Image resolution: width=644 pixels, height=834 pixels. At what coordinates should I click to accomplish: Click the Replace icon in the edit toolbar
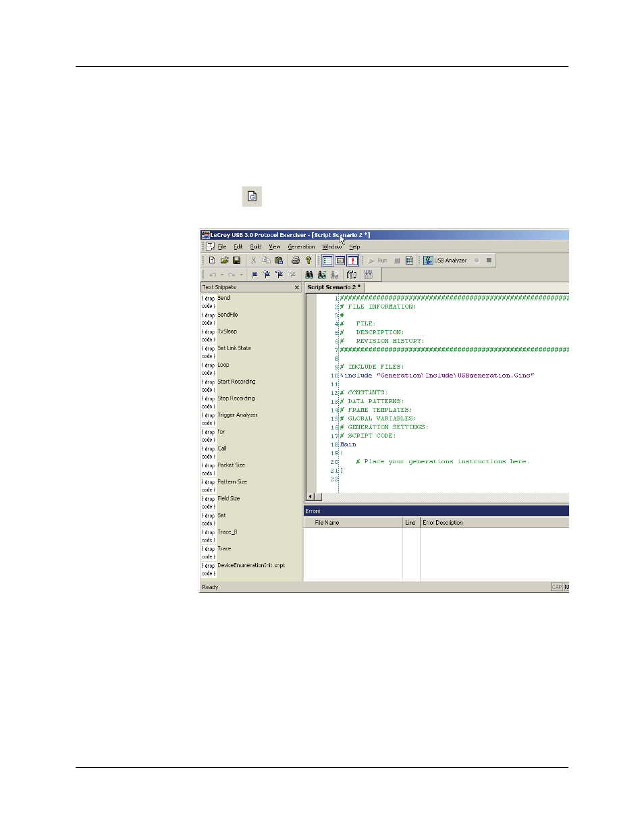(352, 275)
